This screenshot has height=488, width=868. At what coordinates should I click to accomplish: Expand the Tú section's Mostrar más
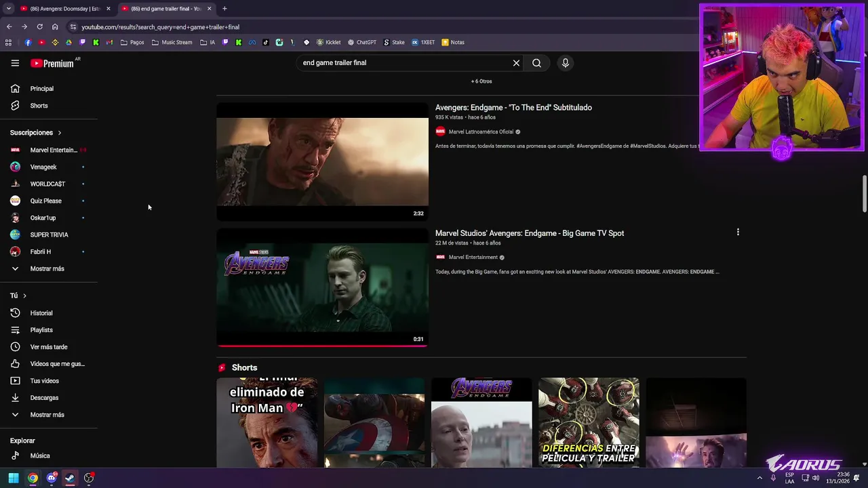coord(49,415)
